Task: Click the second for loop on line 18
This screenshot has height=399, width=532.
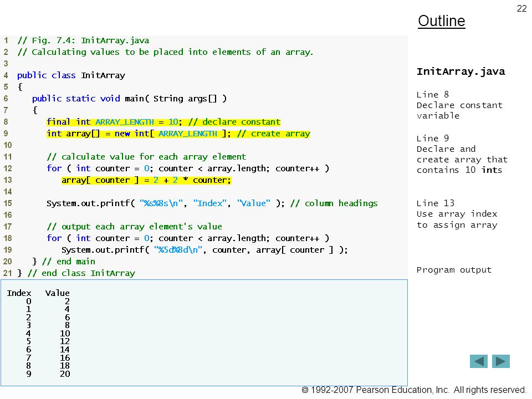Action: tap(188, 238)
